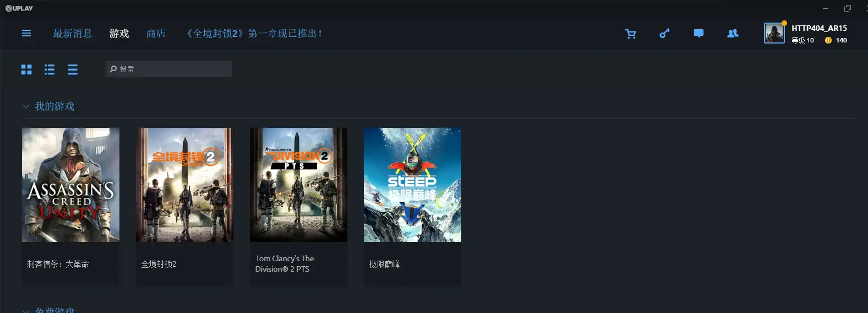The image size is (868, 313).
Task: Go to the 最新消息 tab
Action: point(73,34)
